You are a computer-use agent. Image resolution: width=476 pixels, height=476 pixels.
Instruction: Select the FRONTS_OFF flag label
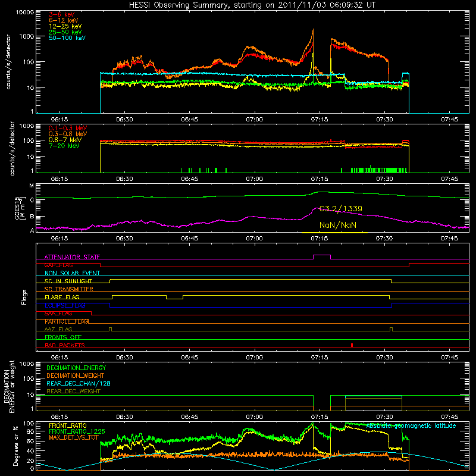pyautogui.click(x=63, y=337)
